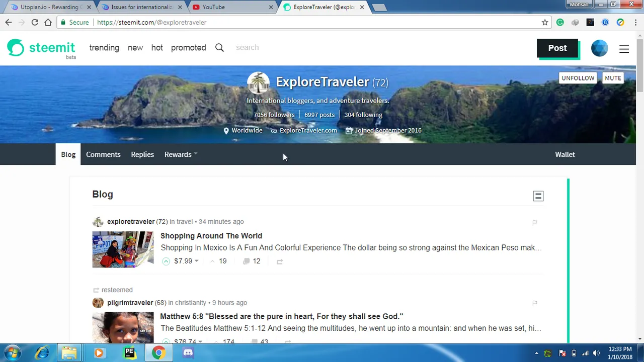Open the hamburger menu icon

click(x=624, y=49)
